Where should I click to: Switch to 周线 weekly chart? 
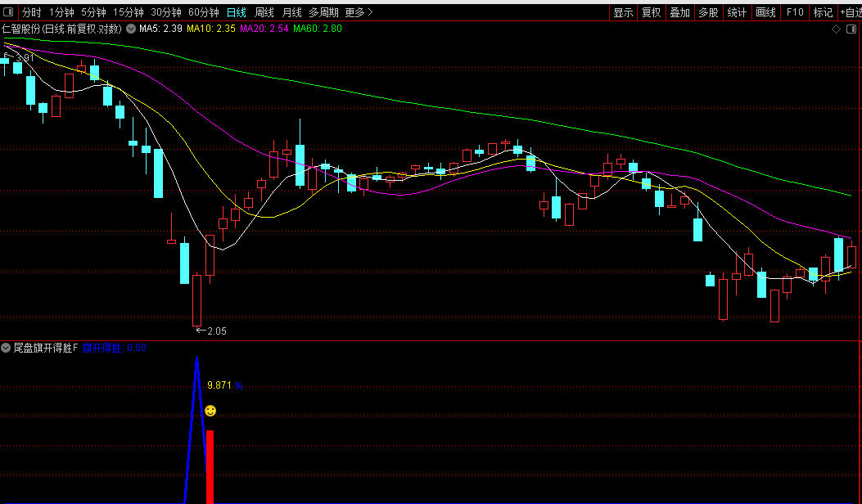pos(264,12)
